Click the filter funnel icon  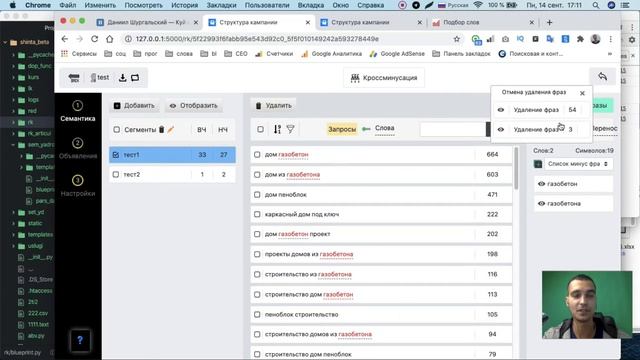290,129
